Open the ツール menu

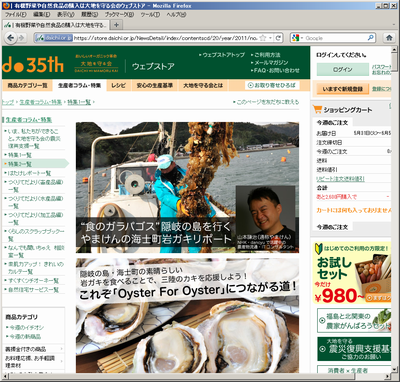[150, 15]
